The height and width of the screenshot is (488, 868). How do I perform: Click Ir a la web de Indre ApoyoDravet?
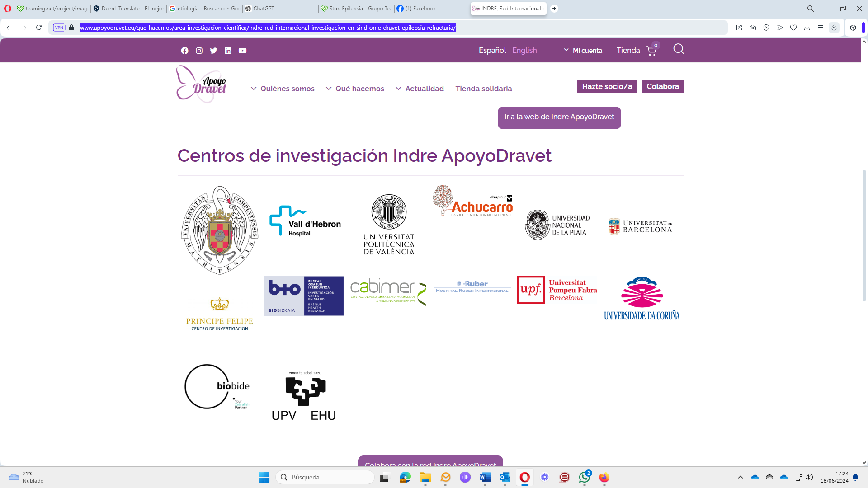pyautogui.click(x=559, y=117)
